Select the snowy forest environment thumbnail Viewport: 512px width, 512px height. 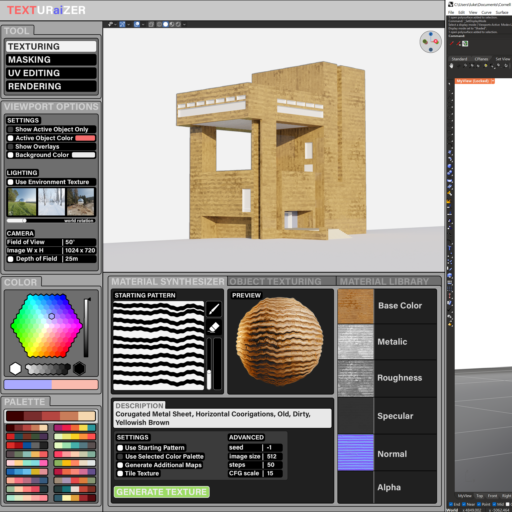tap(52, 202)
